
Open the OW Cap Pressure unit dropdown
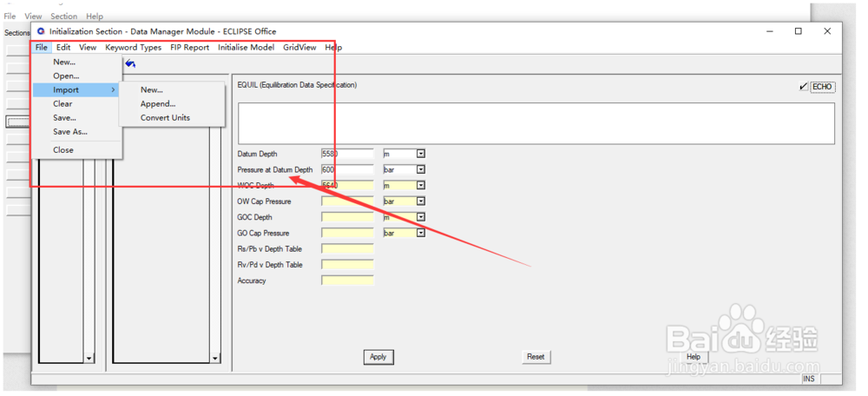[x=421, y=201]
